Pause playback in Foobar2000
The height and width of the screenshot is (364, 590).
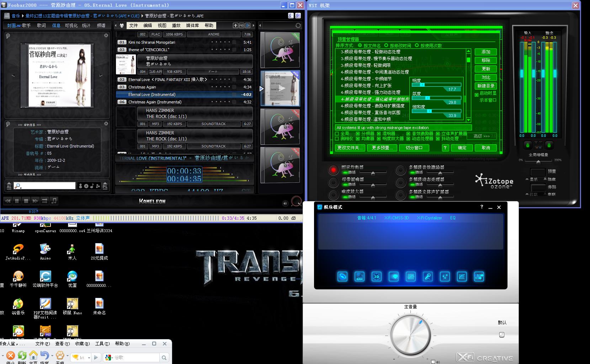[17, 201]
